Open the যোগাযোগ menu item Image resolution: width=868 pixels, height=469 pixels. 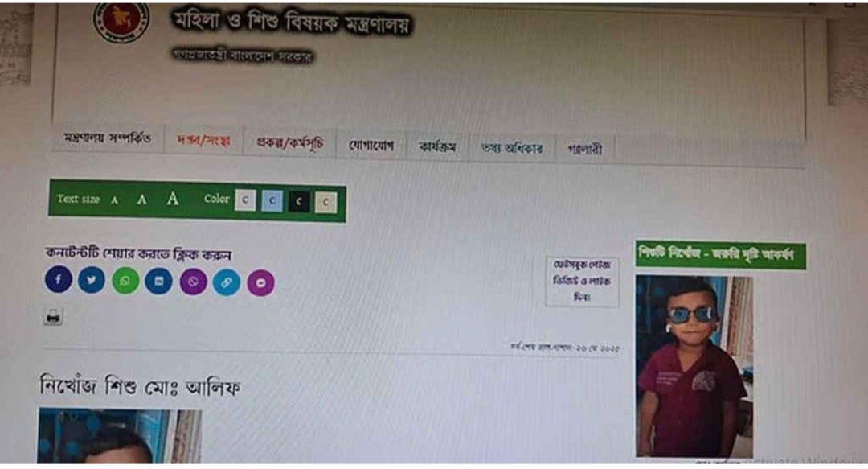pos(371,146)
